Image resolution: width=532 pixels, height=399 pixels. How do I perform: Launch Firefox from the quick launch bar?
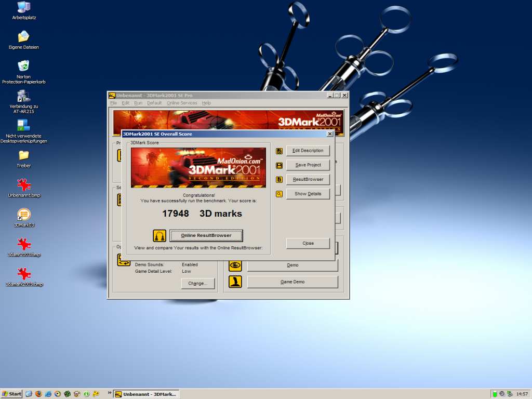point(38,394)
